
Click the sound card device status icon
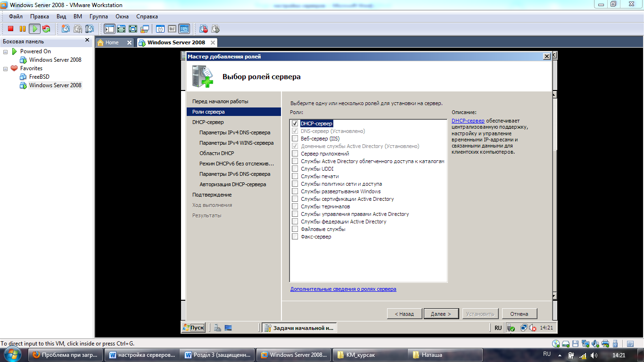pyautogui.click(x=596, y=344)
